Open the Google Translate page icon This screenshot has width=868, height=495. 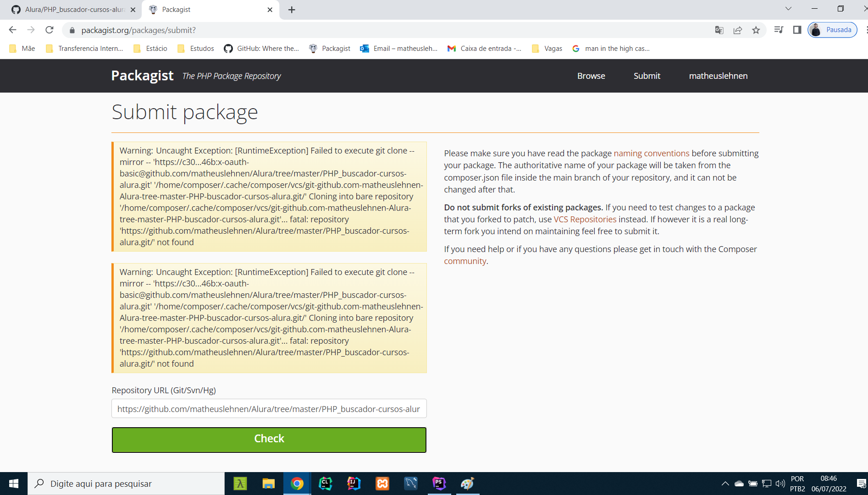click(719, 30)
